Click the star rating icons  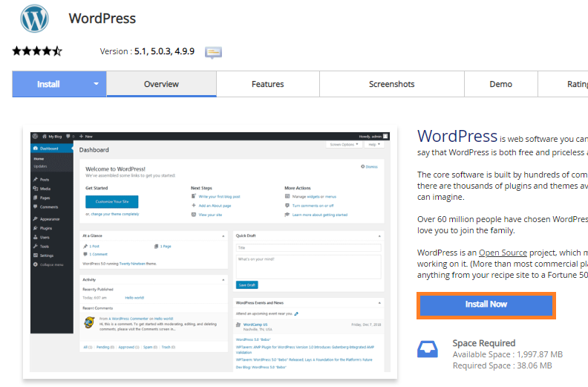37,51
